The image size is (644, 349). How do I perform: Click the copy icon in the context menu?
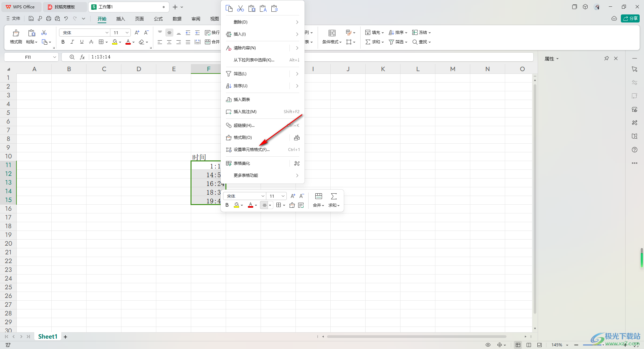(229, 8)
